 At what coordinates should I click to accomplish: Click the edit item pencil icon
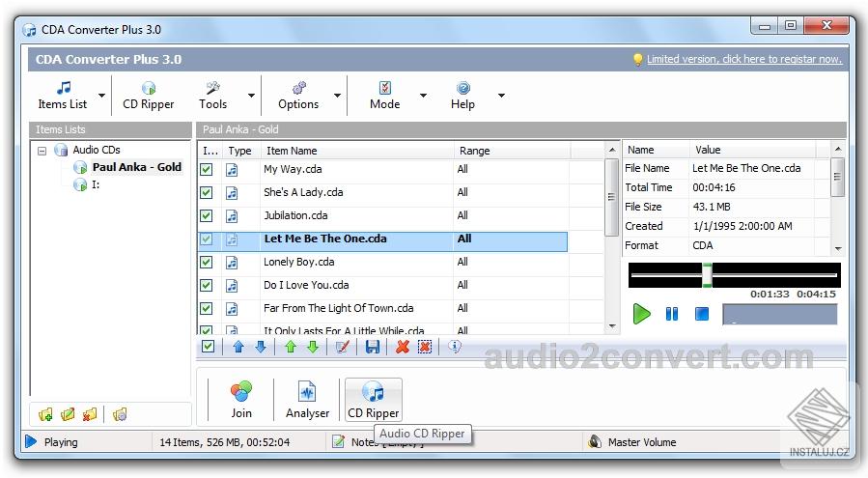[x=343, y=347]
